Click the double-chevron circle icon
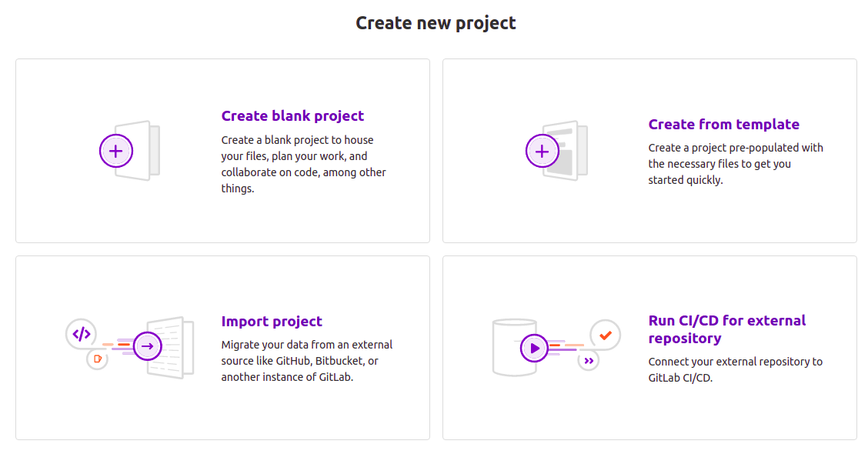 coord(589,360)
